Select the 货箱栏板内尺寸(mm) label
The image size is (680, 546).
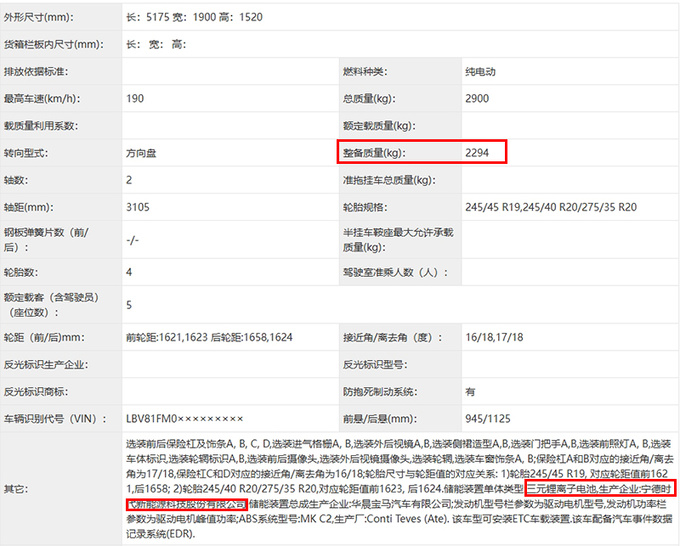click(x=54, y=44)
